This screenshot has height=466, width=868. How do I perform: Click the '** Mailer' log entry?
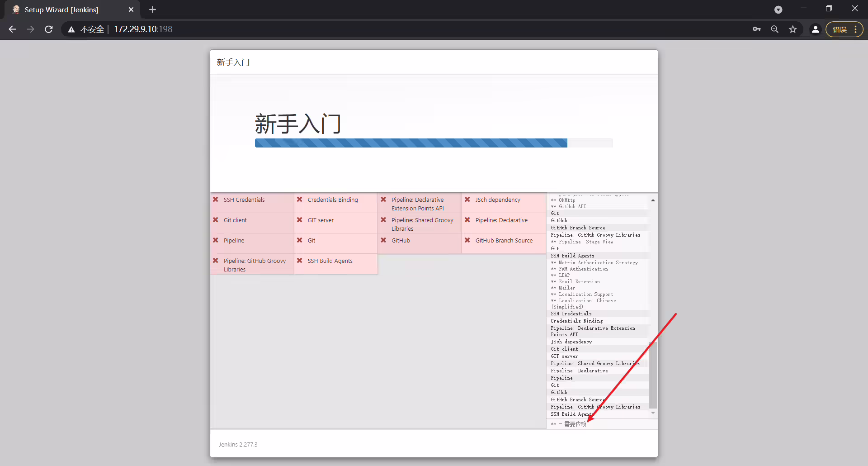[x=563, y=288]
